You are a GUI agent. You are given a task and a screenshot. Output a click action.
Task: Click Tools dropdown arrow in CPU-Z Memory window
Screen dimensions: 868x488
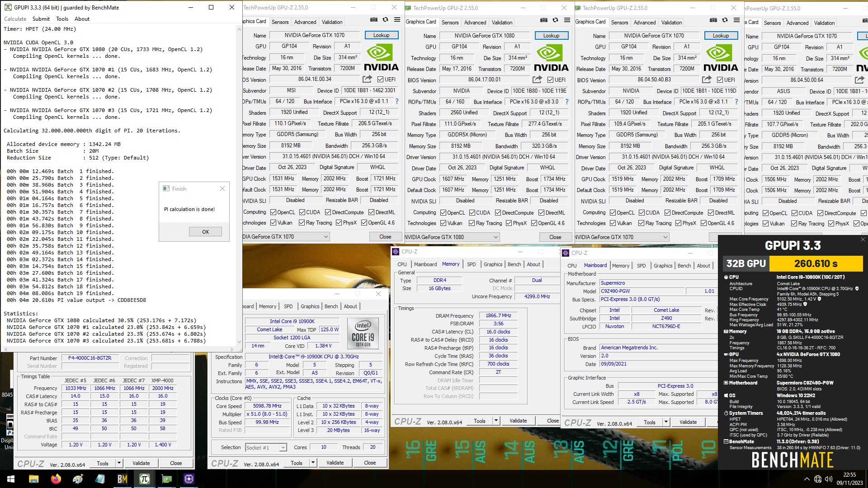pos(496,421)
